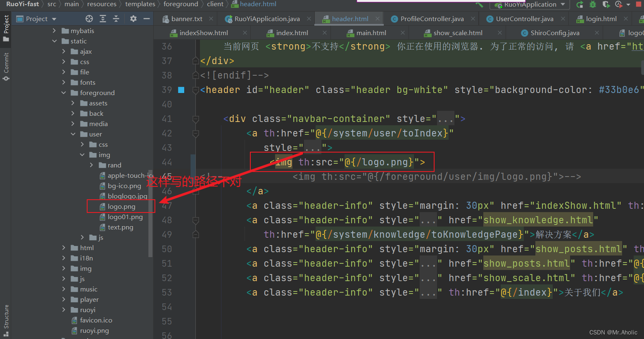Expand the rand folder

tap(91, 165)
